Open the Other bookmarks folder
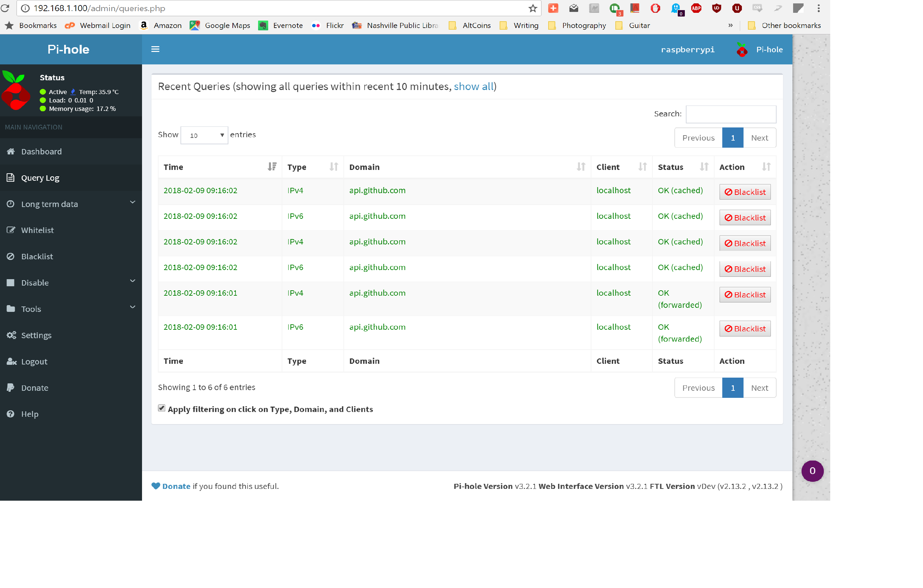Image resolution: width=923 pixels, height=588 pixels. click(784, 26)
